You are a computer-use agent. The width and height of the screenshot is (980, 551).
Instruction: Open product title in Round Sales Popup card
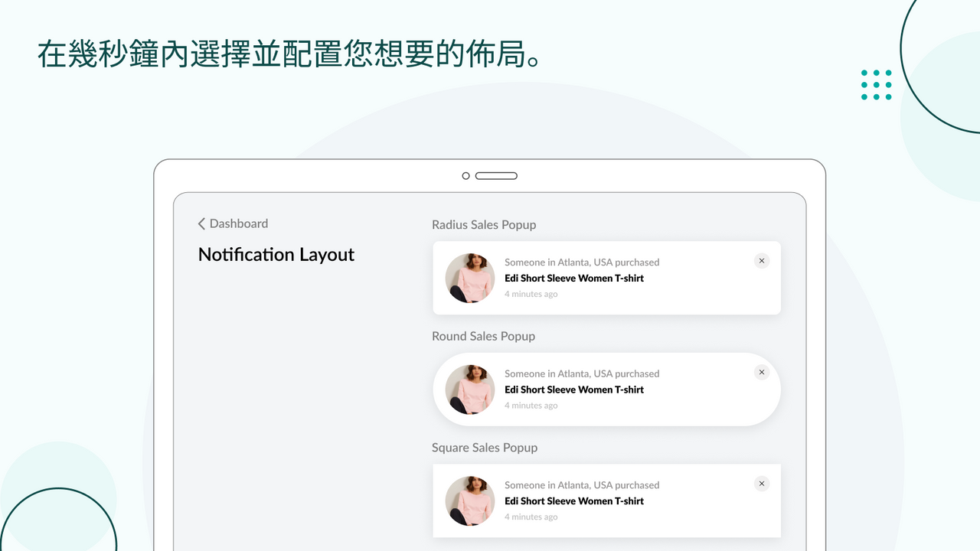pos(574,390)
